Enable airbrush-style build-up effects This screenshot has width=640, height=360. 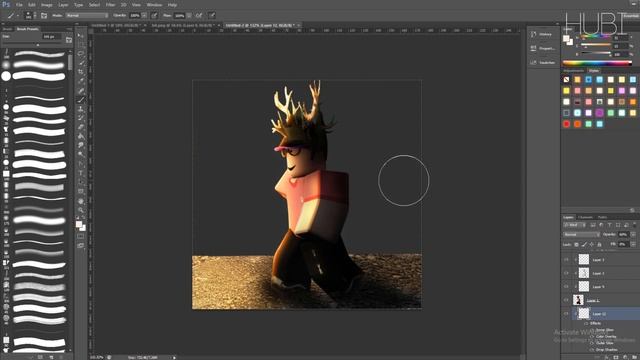[199, 16]
